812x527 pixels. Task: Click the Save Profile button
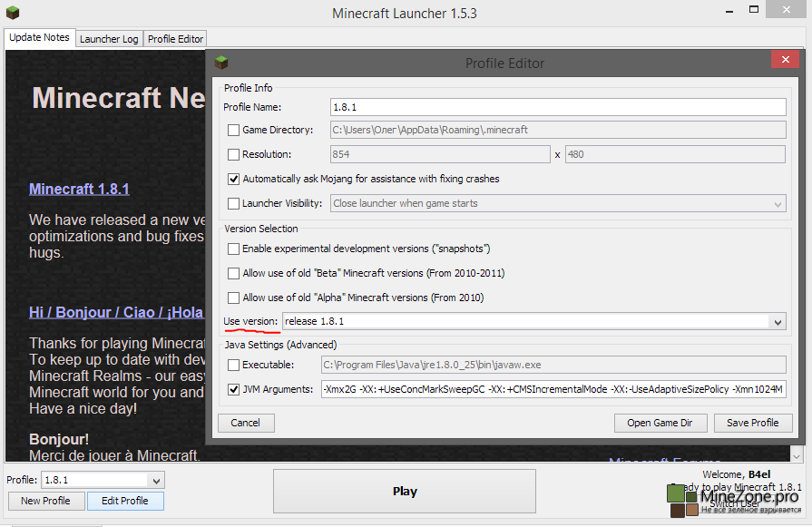click(x=752, y=423)
